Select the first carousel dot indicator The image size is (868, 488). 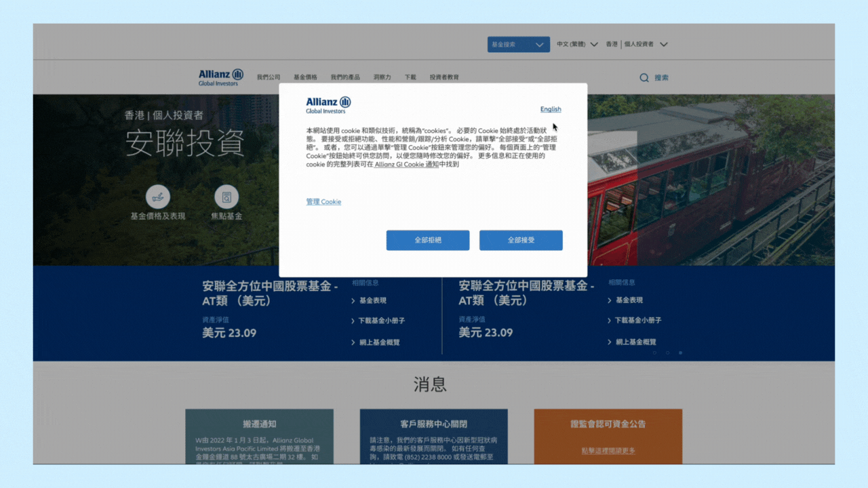coord(654,353)
